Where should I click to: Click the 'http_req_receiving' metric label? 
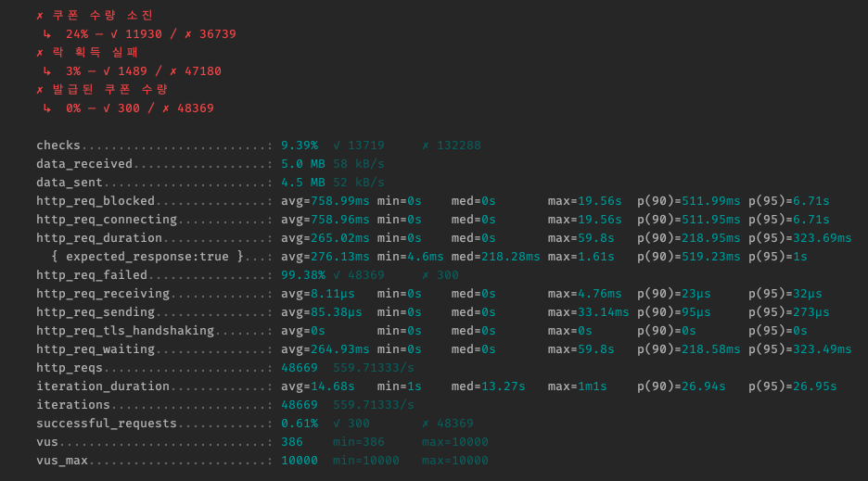tap(102, 294)
